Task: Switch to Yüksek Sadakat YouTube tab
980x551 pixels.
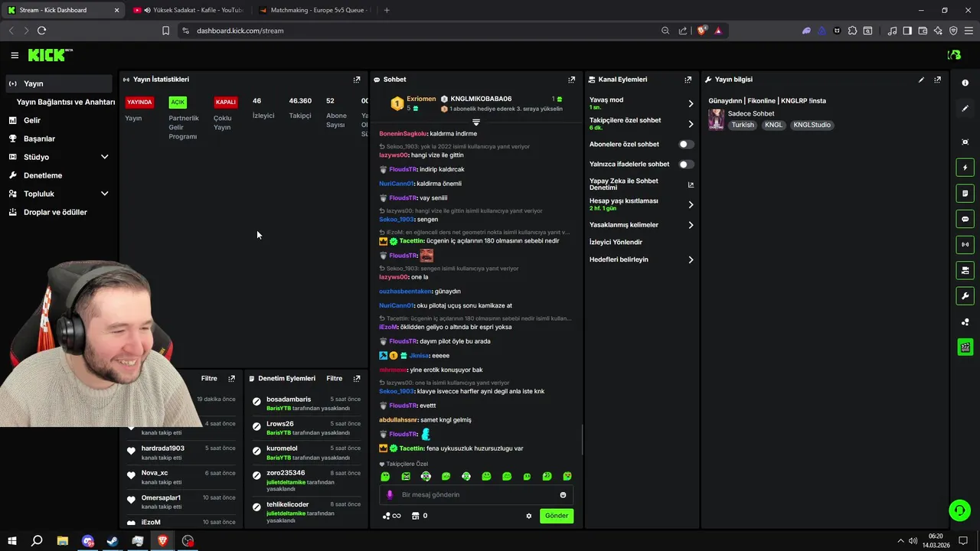Action: pyautogui.click(x=188, y=10)
